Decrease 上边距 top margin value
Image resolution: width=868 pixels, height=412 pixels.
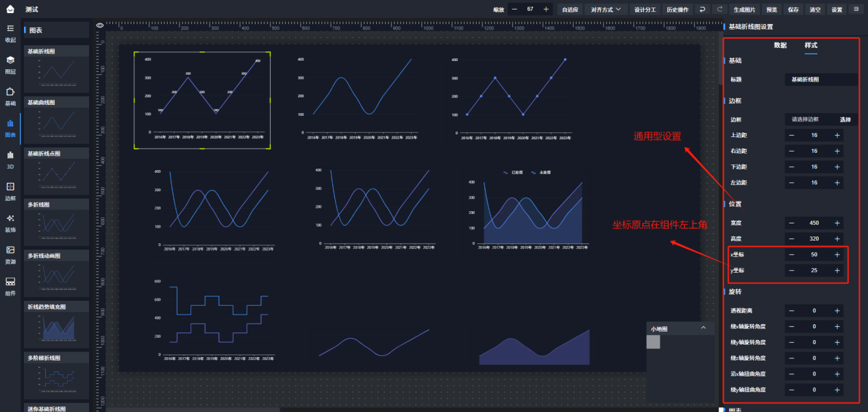(792, 135)
